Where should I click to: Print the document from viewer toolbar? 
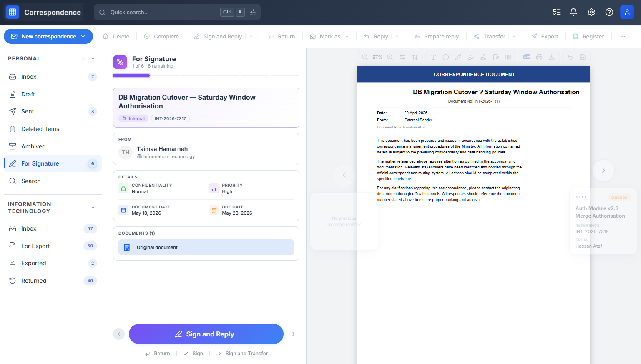539,57
